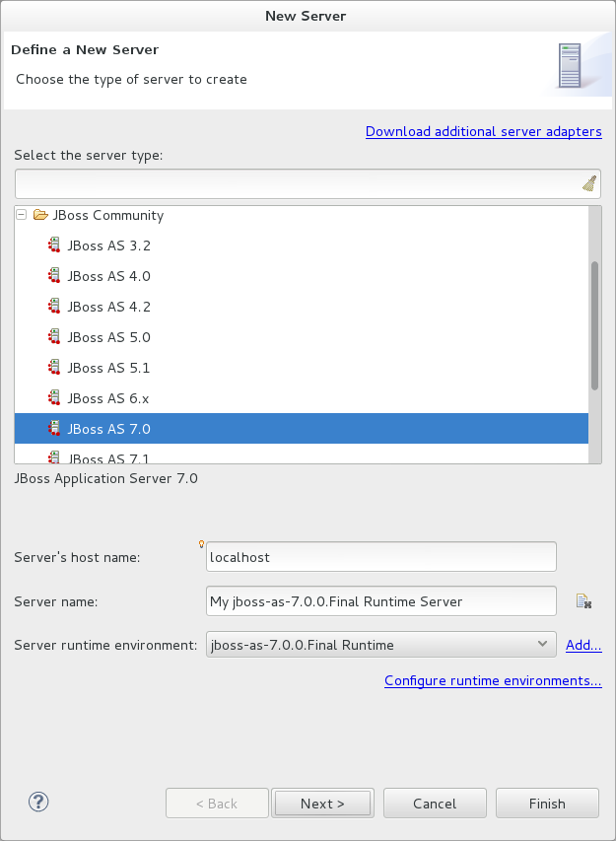Open the help question mark icon
This screenshot has width=616, height=841.
pos(37,802)
